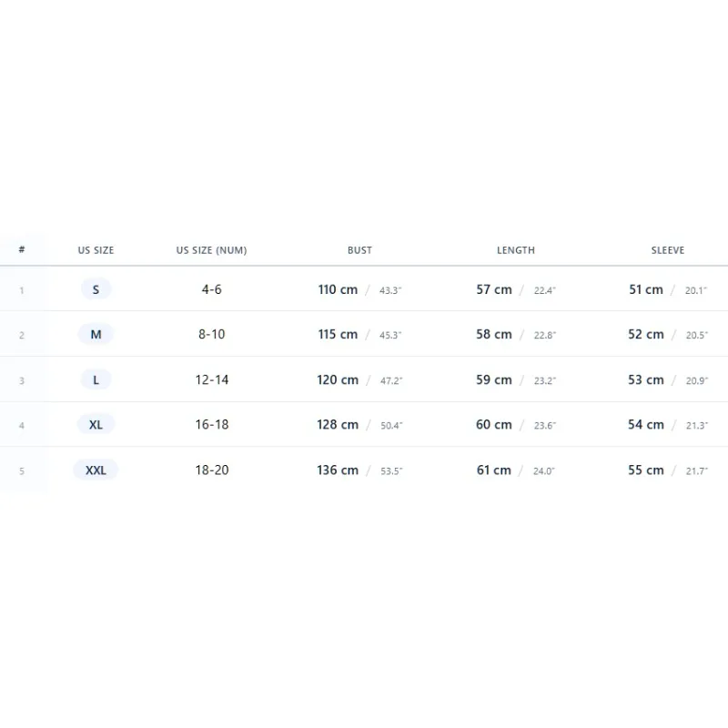728x728 pixels.
Task: Select the XL size badge
Action: 96,424
